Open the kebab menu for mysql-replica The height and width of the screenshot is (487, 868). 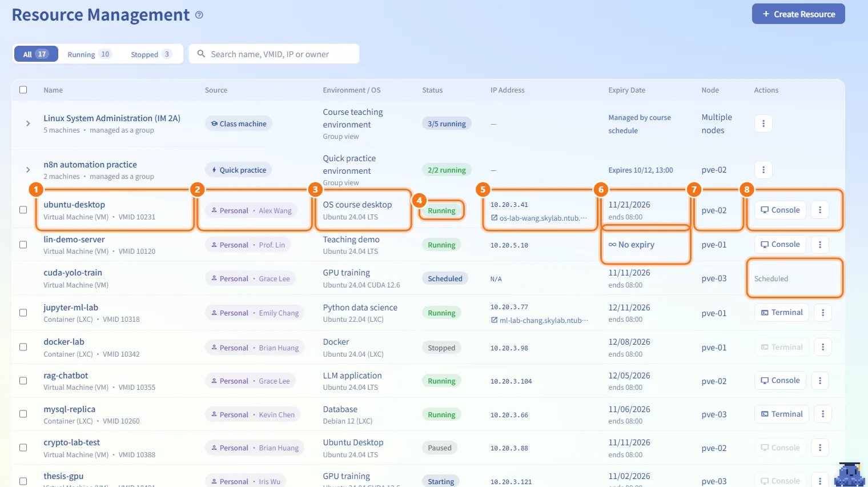tap(823, 414)
